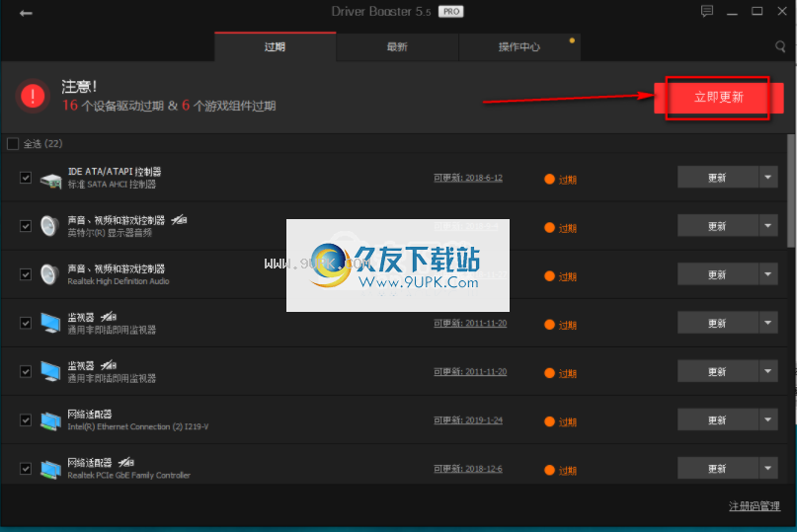Uncheck Intel Ethernet Connection I219-V checkbox
Screen dimensions: 797x532
pos(26,419)
